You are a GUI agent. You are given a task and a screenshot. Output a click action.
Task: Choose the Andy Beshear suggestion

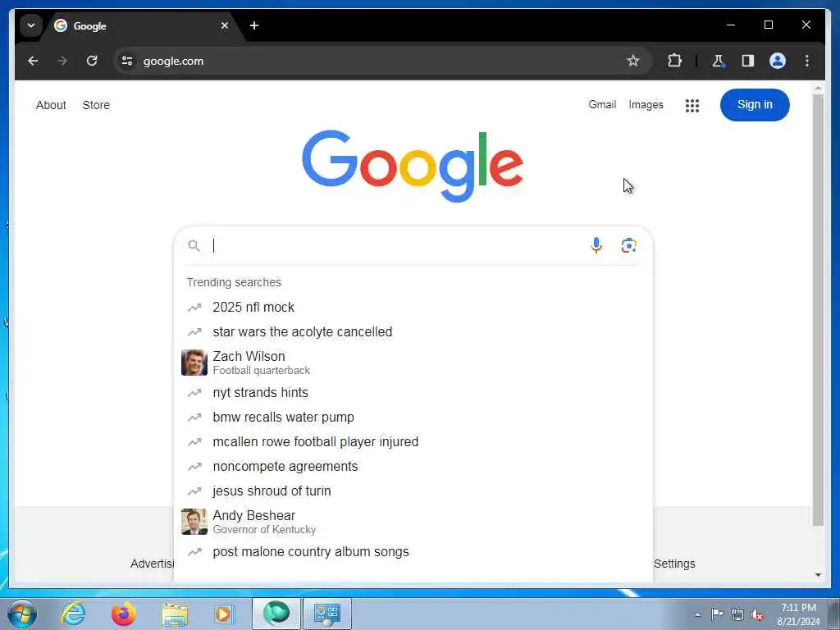[413, 522]
